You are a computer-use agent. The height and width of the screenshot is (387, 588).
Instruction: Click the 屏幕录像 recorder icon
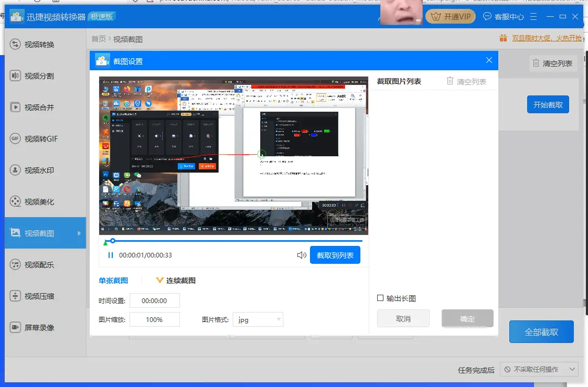click(x=15, y=327)
